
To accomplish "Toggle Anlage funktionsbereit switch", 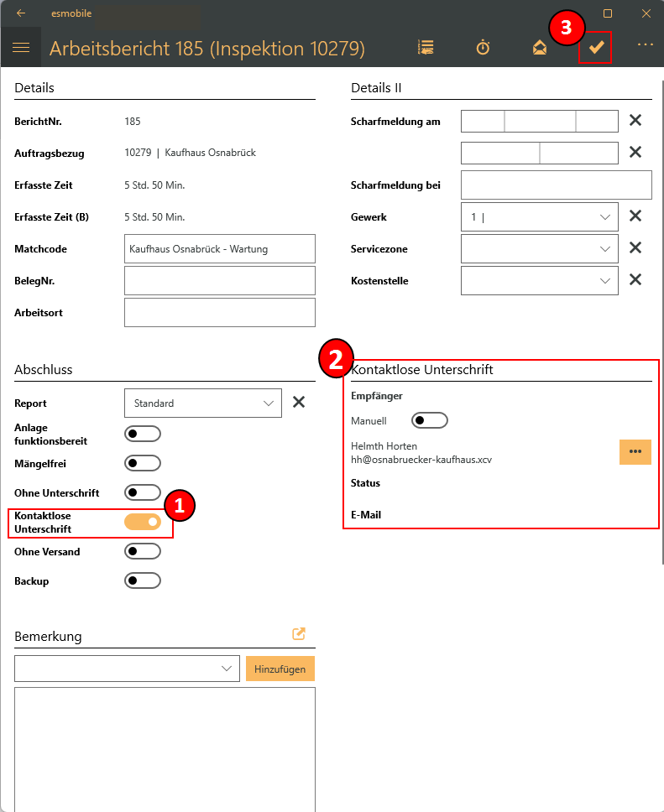I will coord(143,434).
